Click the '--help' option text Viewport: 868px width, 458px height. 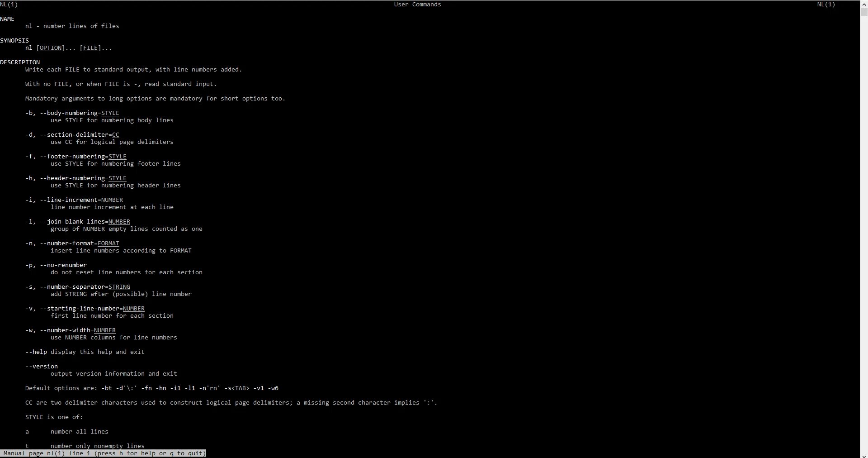[x=36, y=352]
